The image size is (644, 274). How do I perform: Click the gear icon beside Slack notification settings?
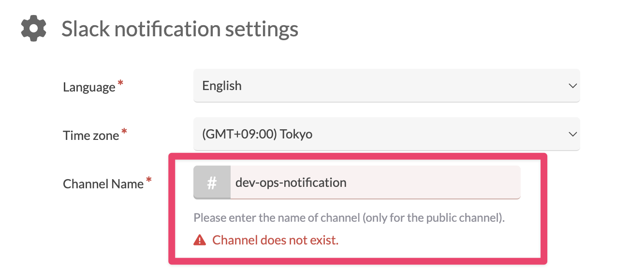(x=34, y=29)
